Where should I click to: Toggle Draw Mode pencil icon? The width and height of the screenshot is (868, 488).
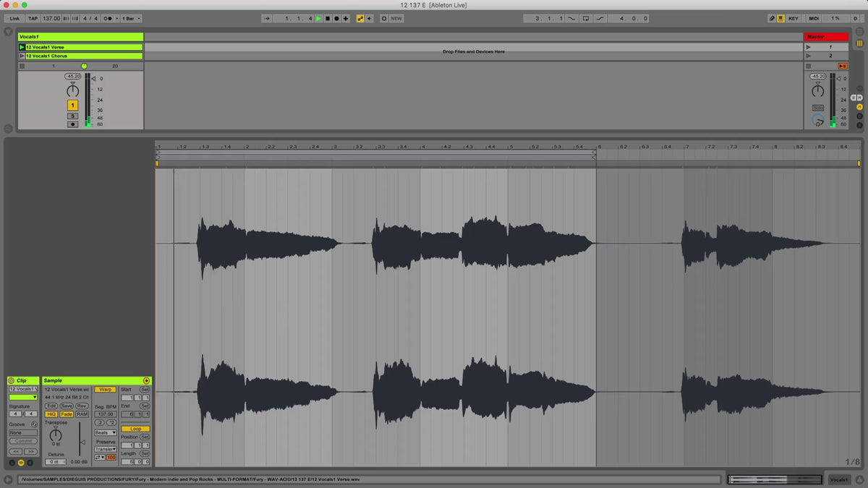(772, 18)
